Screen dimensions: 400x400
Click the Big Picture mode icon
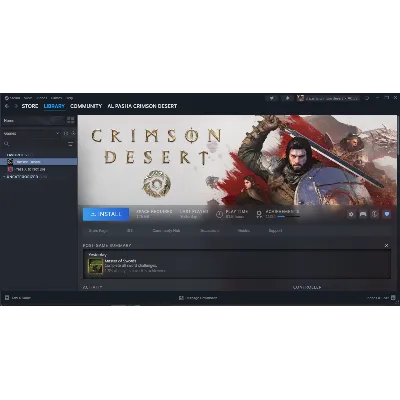367,98
